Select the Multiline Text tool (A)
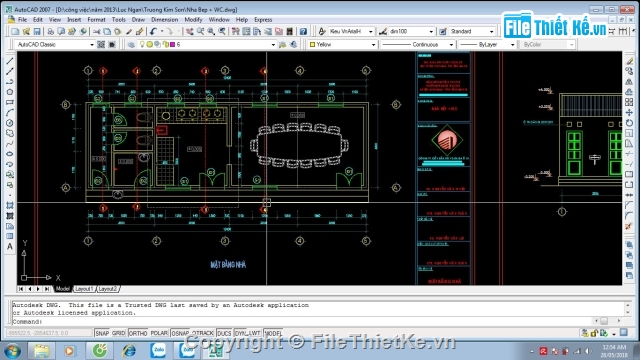Screen dimensions: 640x360 click(10, 247)
